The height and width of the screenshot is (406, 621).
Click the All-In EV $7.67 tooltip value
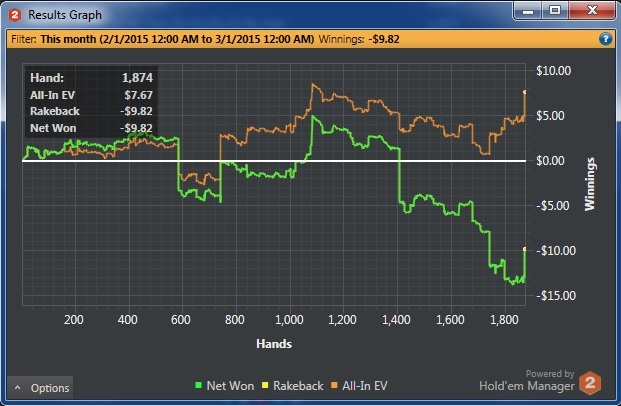(x=138, y=95)
